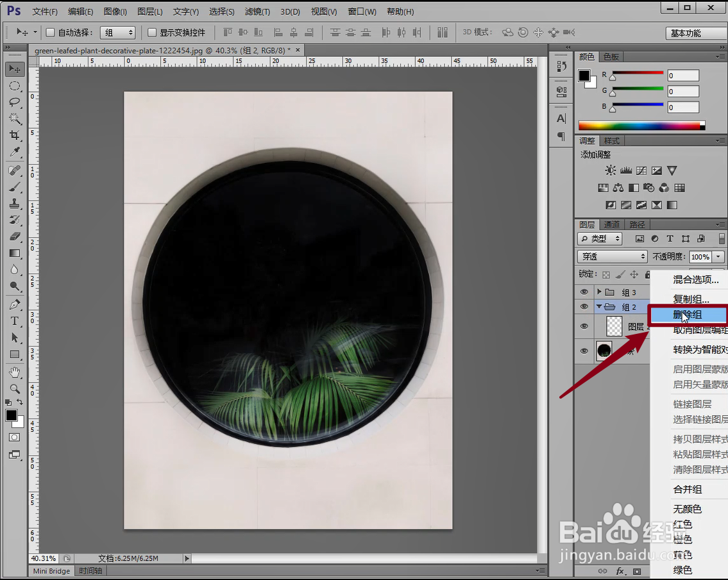Click the foreground color swatch in toolbox

[x=11, y=415]
